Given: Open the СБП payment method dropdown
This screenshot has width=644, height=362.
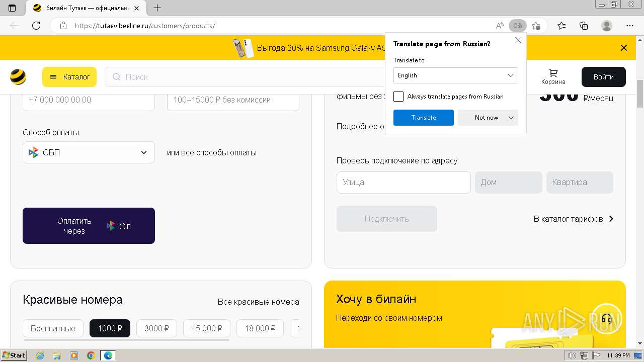Looking at the screenshot, I should pos(89,152).
